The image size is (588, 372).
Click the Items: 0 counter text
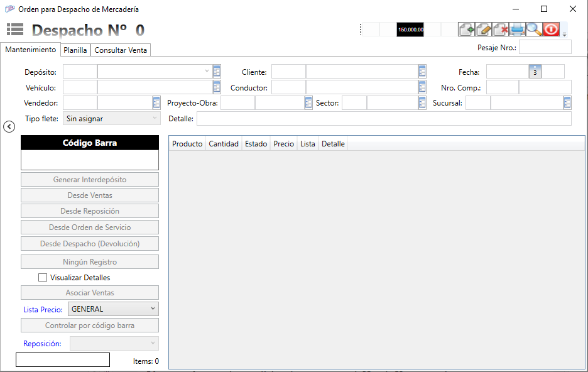(x=146, y=361)
